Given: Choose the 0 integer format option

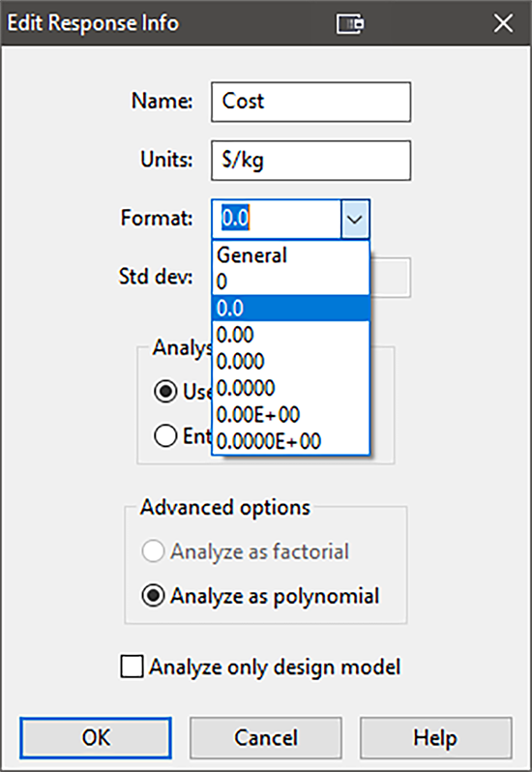Looking at the screenshot, I should point(291,282).
